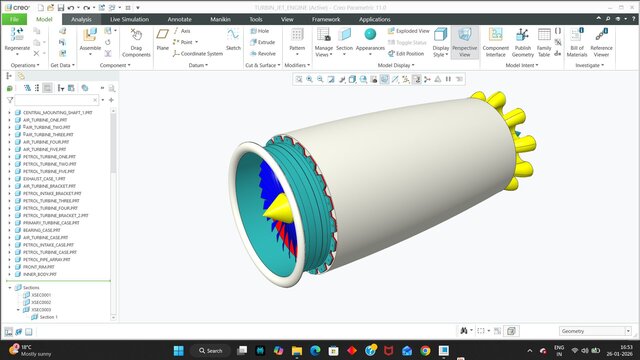Switch to the Applications tab
Image resolution: width=640 pixels, height=360 pixels.
coord(375,19)
